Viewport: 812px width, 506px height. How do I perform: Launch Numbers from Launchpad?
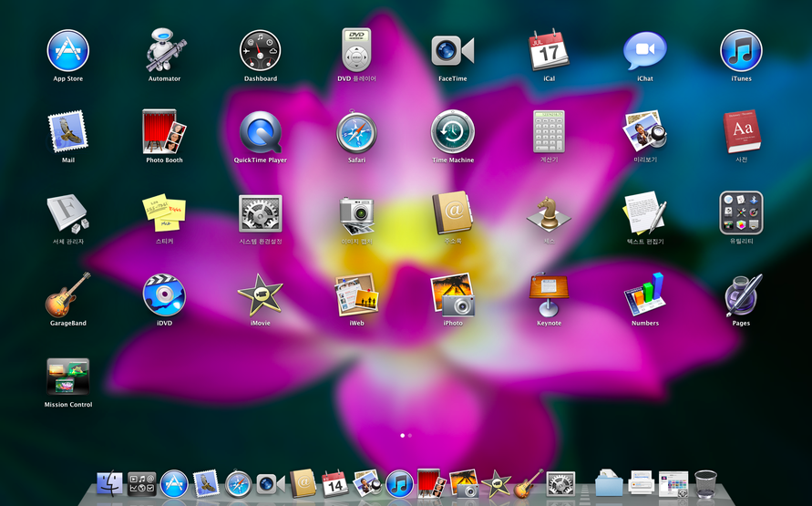(644, 294)
